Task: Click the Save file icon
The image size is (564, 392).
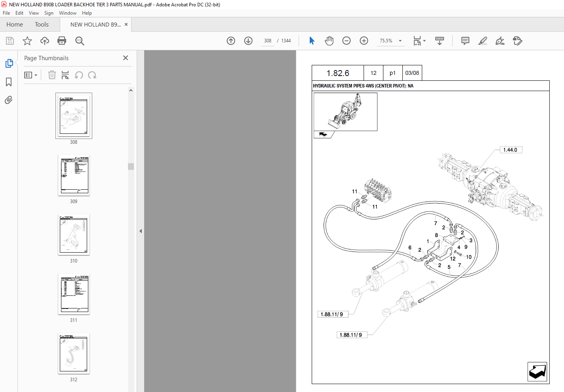Action: point(10,41)
